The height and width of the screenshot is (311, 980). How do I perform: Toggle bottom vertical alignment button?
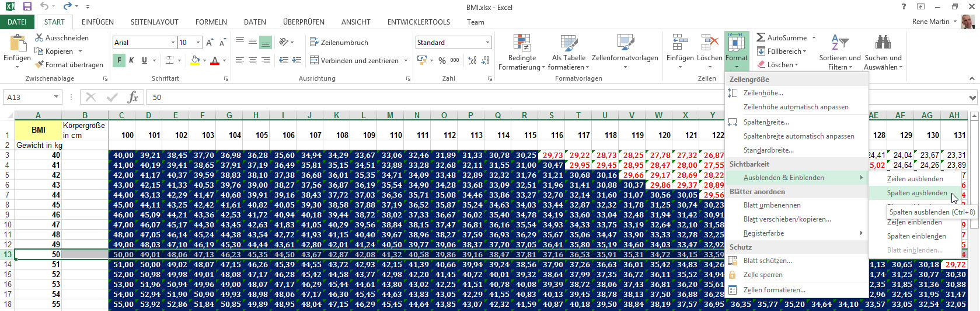coord(266,42)
